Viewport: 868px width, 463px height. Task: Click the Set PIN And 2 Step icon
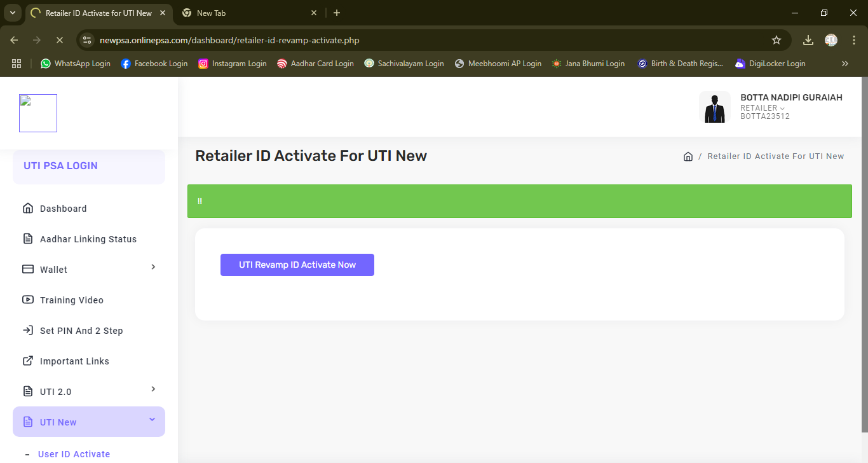coord(28,330)
